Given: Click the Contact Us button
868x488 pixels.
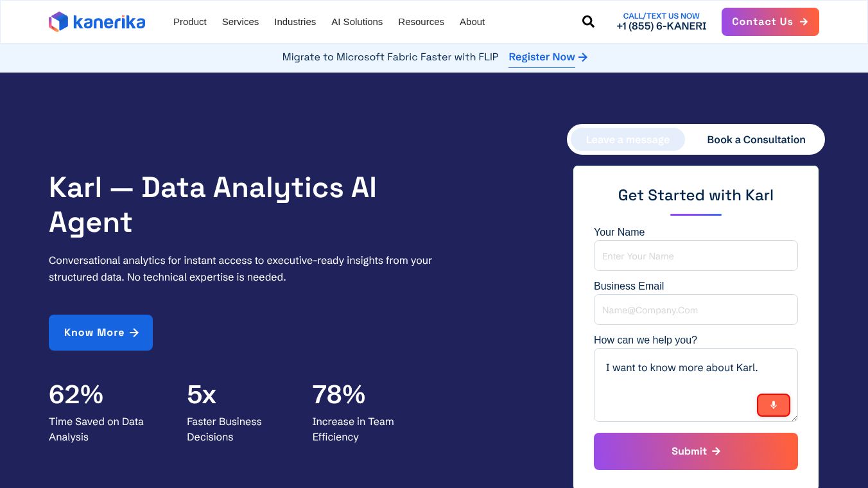Looking at the screenshot, I should point(770,22).
